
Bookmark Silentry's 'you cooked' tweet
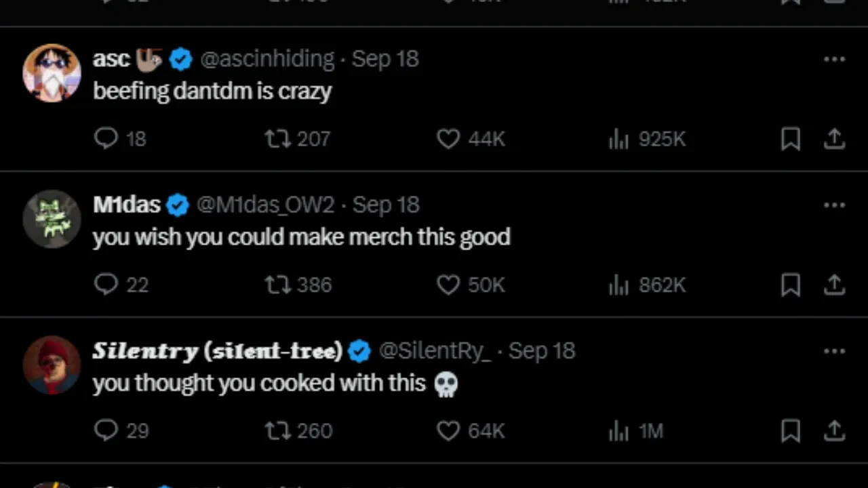[x=791, y=430]
